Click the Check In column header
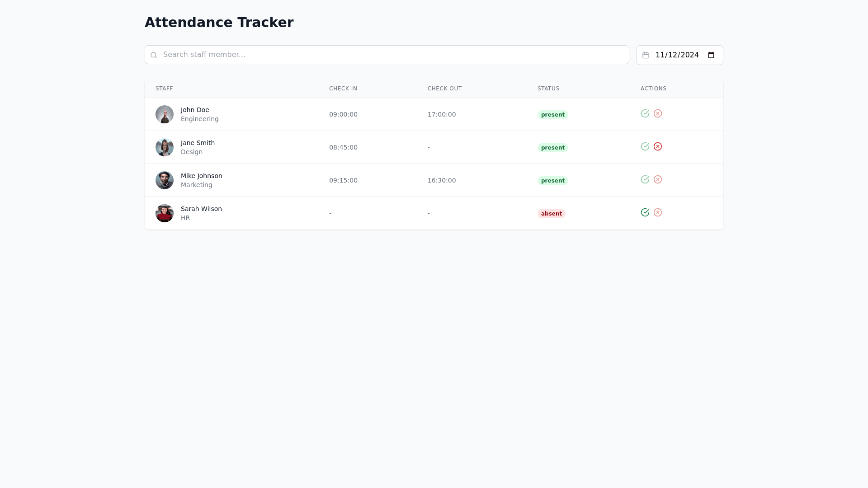Image resolution: width=868 pixels, height=488 pixels. click(x=343, y=89)
